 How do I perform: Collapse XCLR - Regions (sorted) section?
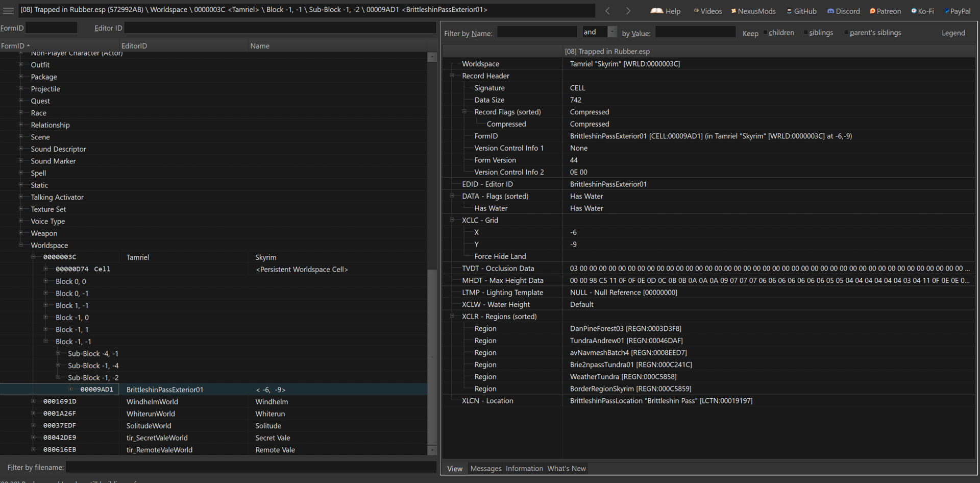[x=452, y=316]
